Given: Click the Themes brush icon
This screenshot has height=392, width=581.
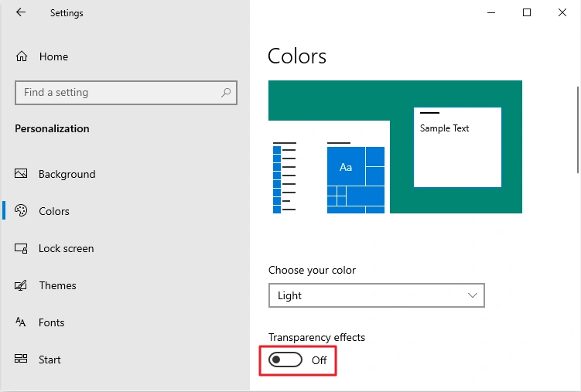Looking at the screenshot, I should (21, 285).
